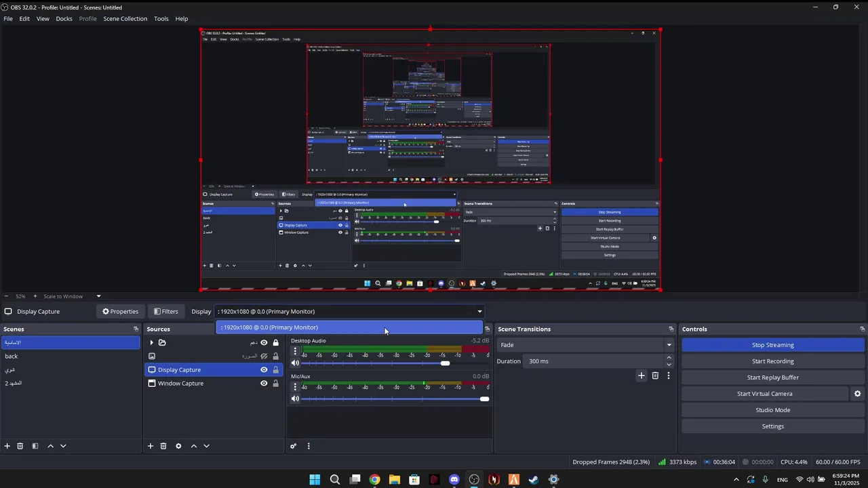Move scene down arrow in Scenes dock
868x488 pixels.
click(x=63, y=446)
